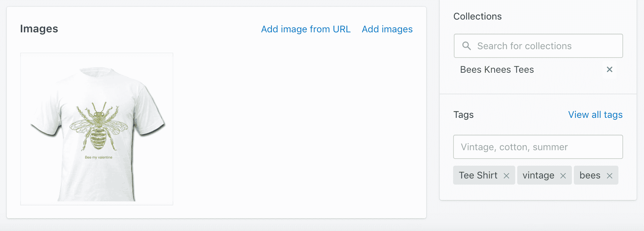Image resolution: width=644 pixels, height=231 pixels.
Task: Open View all tags
Action: pos(595,115)
